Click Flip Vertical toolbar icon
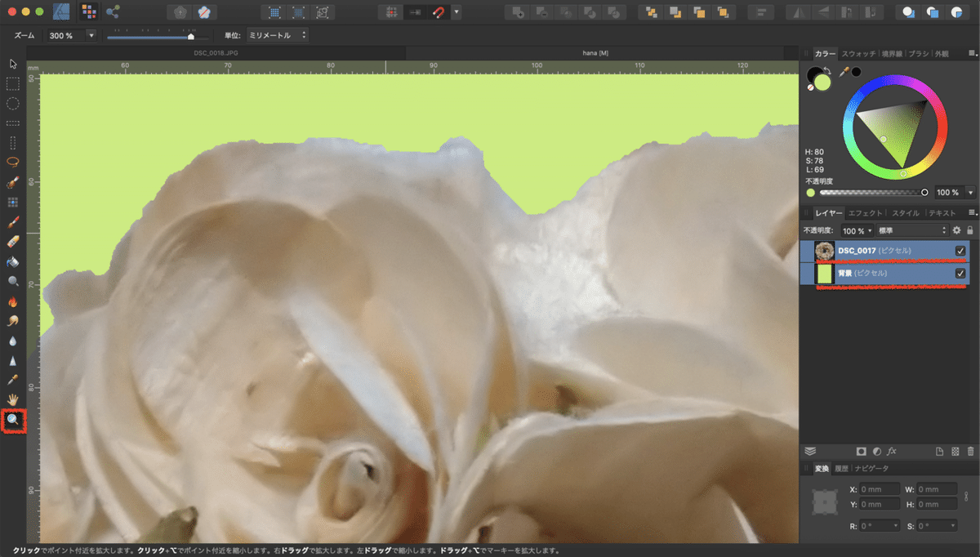The width and height of the screenshot is (980, 557). click(x=823, y=12)
